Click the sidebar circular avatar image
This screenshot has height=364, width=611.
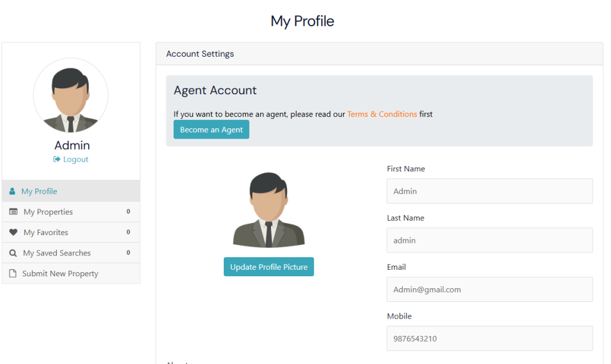coord(70,95)
